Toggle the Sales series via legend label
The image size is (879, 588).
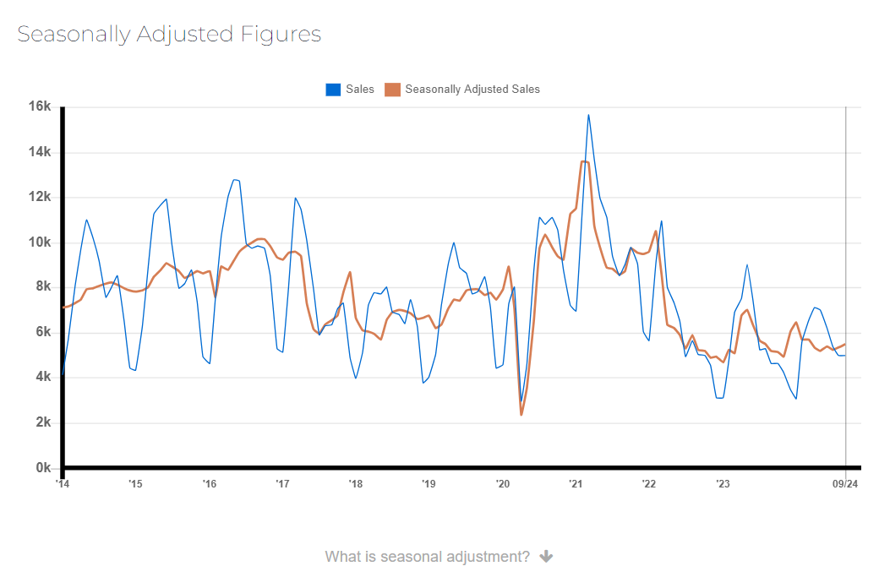[360, 89]
